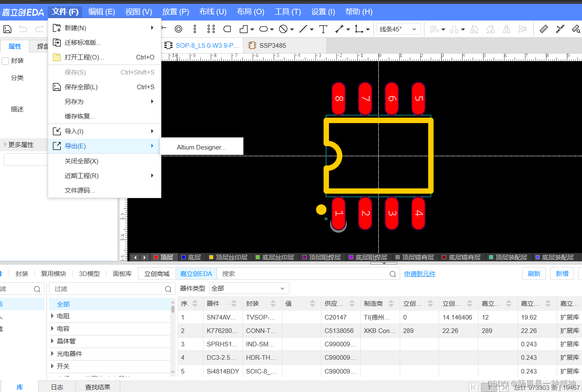Click the first-page icon in the table pager
The height and width of the screenshot is (392, 582).
click(x=473, y=387)
